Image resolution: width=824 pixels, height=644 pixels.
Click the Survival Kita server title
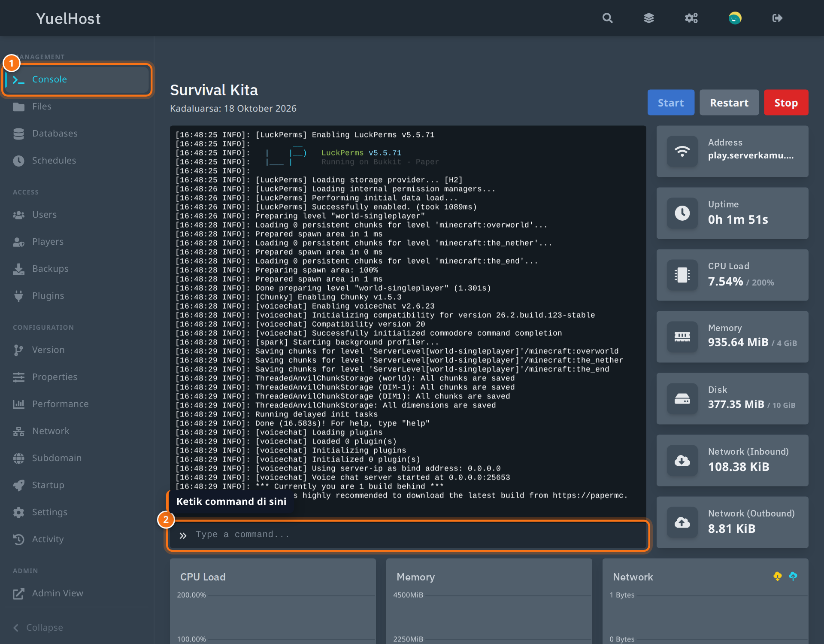click(214, 90)
